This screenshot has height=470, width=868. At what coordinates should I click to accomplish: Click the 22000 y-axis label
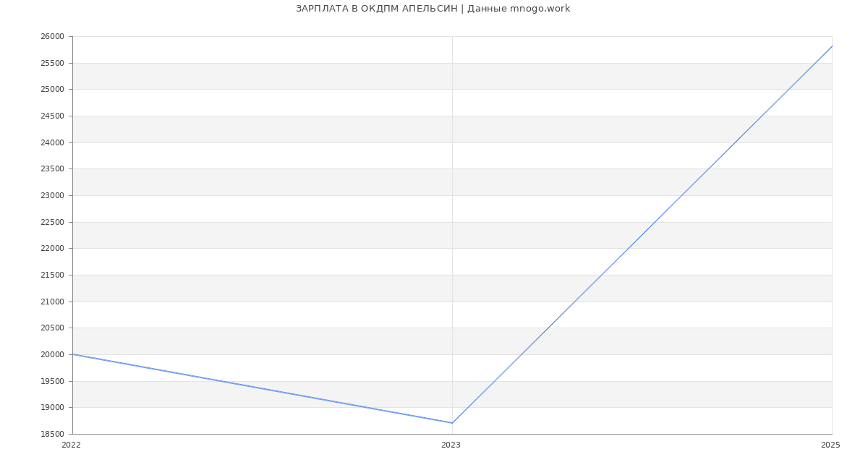[x=52, y=249]
